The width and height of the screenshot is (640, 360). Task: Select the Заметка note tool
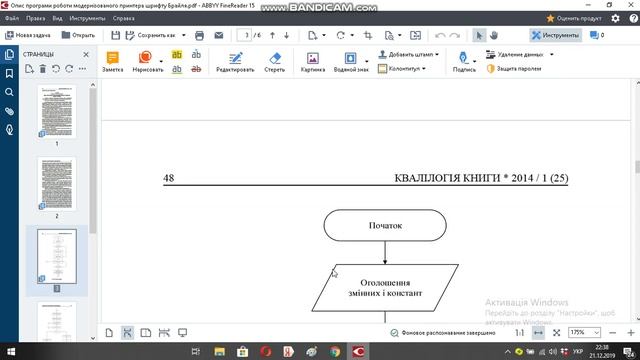tap(113, 62)
